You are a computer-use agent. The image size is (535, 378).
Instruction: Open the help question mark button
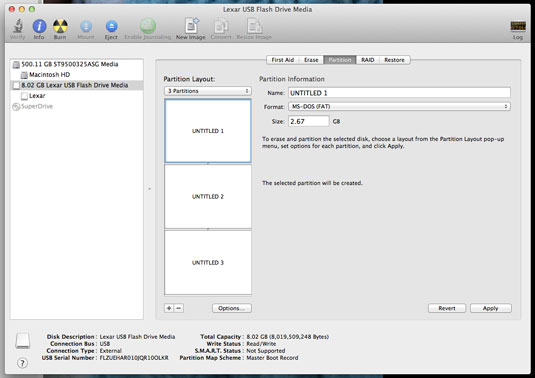click(x=22, y=363)
